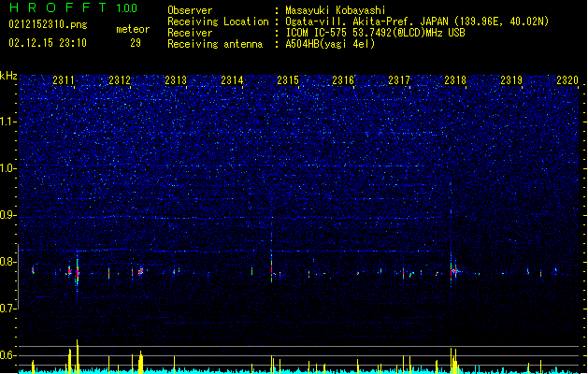Click the 'Receiving Location' label
This screenshot has height=374, width=588.
218,22
